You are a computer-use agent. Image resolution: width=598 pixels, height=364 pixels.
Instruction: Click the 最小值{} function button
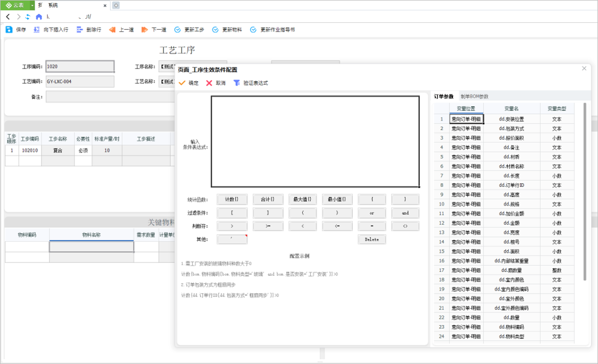337,199
